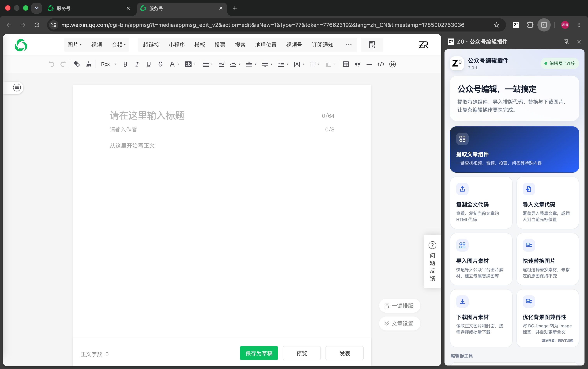This screenshot has height=369, width=588.
Task: Toggle underline formatting
Action: tap(148, 64)
